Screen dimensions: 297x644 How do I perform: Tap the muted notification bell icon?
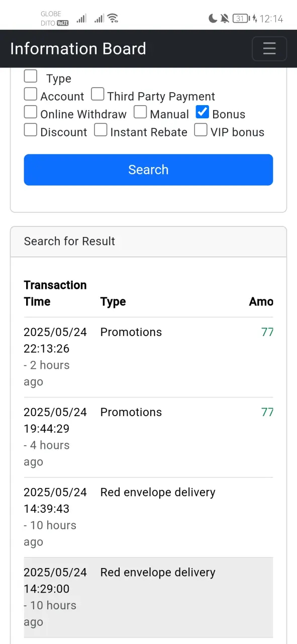click(x=225, y=19)
